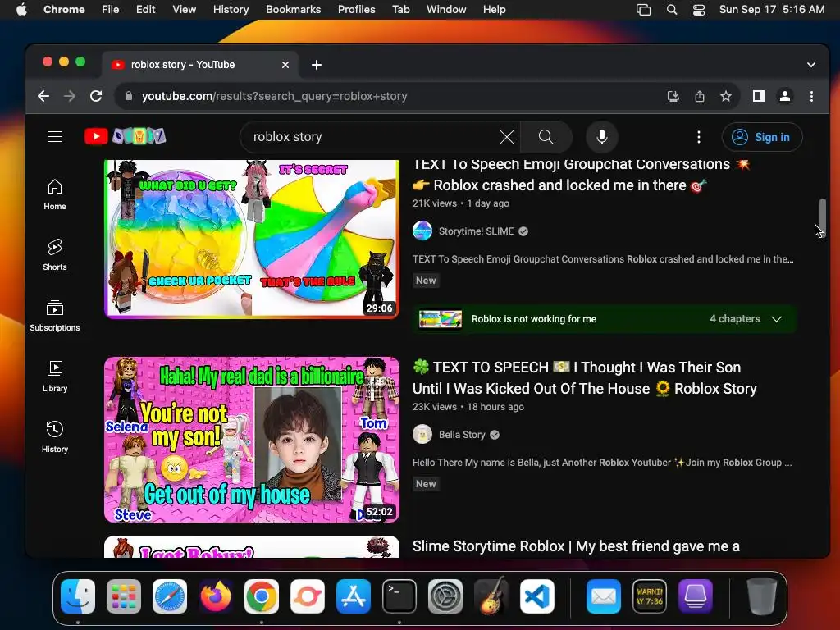
Task: Click the YouTube logo
Action: [125, 137]
